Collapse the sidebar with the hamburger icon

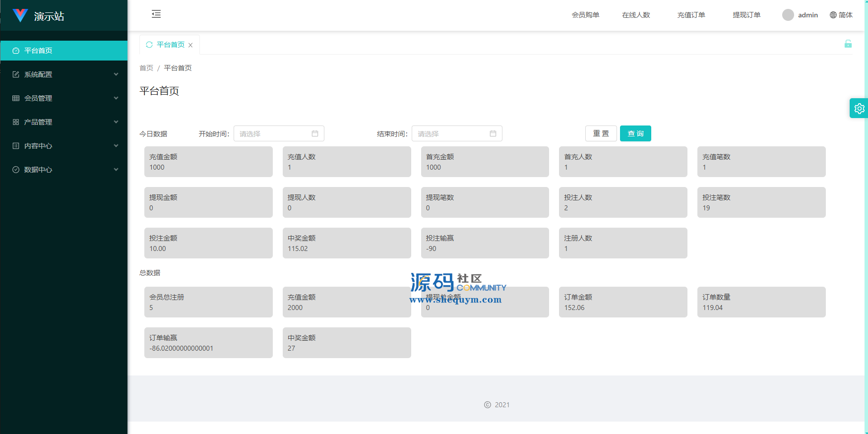pyautogui.click(x=156, y=14)
